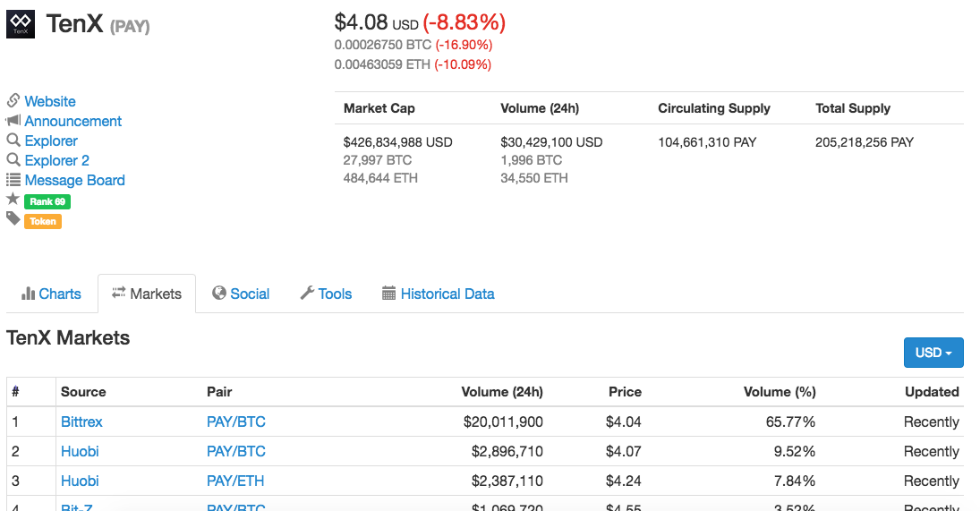Go to the Tools tab
The height and width of the screenshot is (511, 980).
(327, 294)
